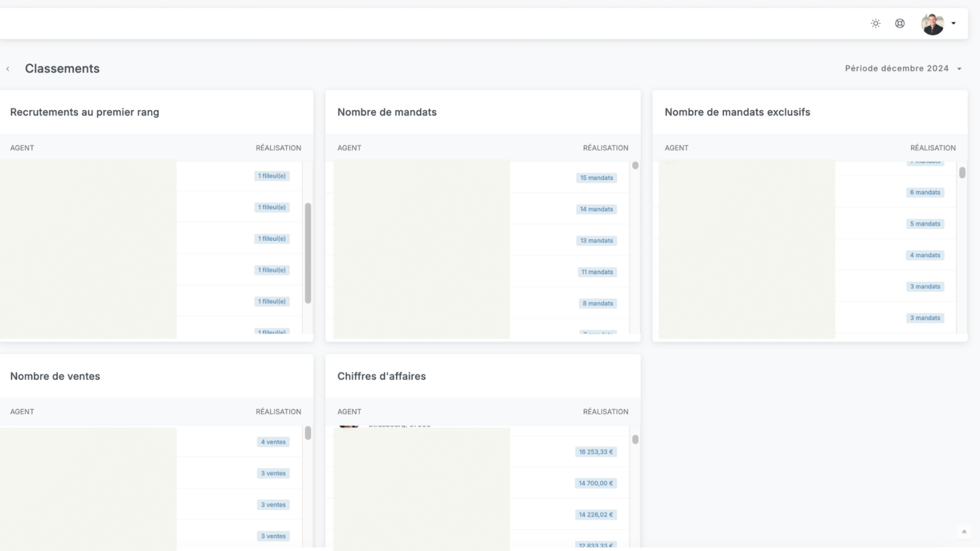This screenshot has height=551, width=980.
Task: Click the Nombre de mandats scrollbar handle
Action: tap(635, 166)
